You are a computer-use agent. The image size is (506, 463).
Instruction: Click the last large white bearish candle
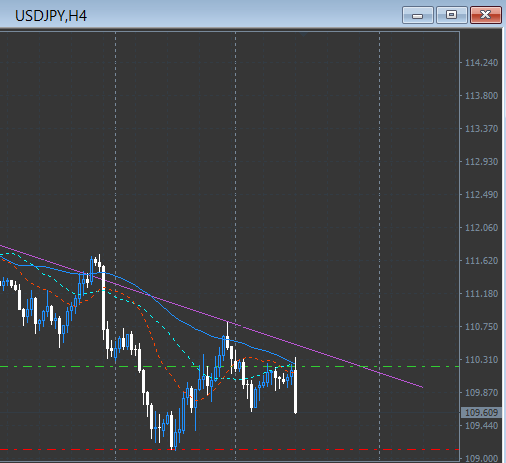[x=295, y=391]
